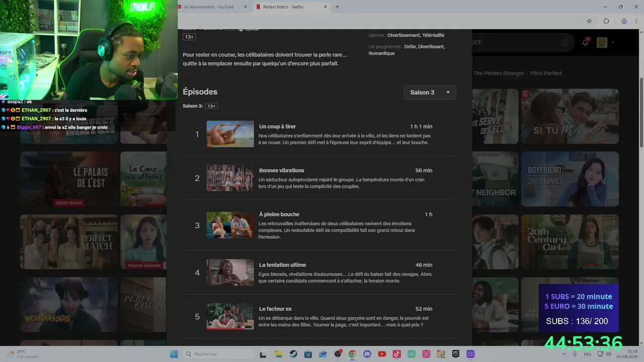Bookmark this page with the star icon
644x362 pixels.
(x=589, y=21)
